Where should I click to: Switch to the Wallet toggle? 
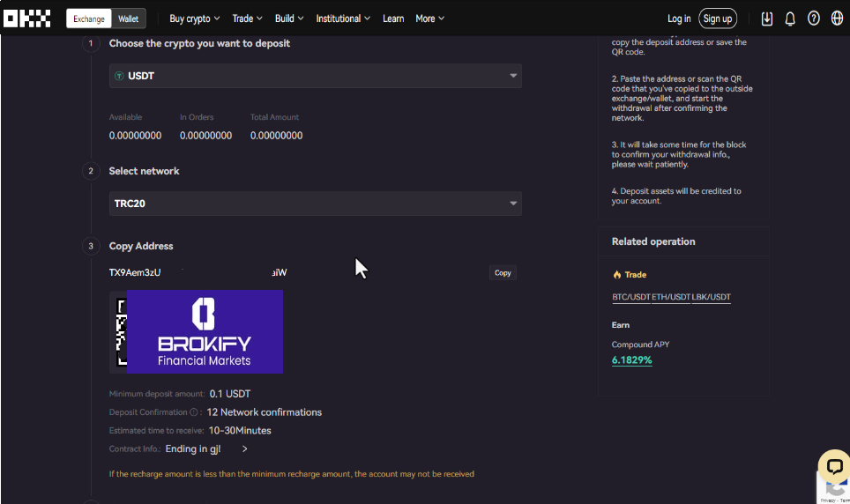pyautogui.click(x=129, y=19)
